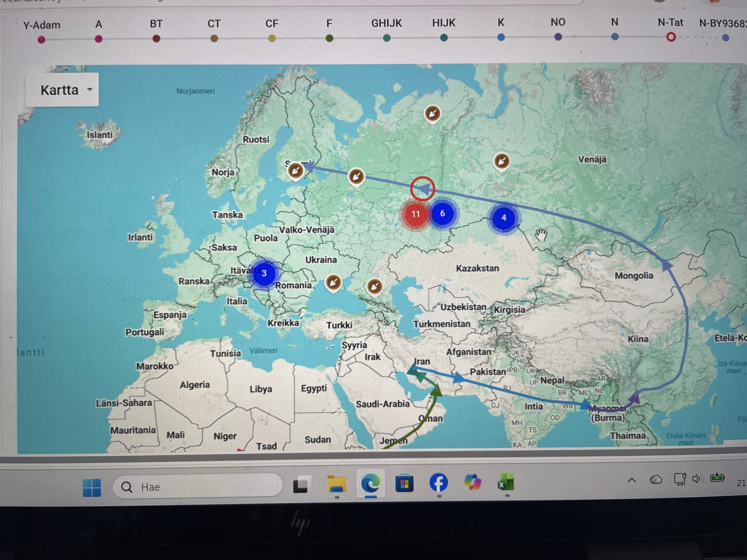
Task: Show hidden system tray icons chevron
Action: (631, 480)
